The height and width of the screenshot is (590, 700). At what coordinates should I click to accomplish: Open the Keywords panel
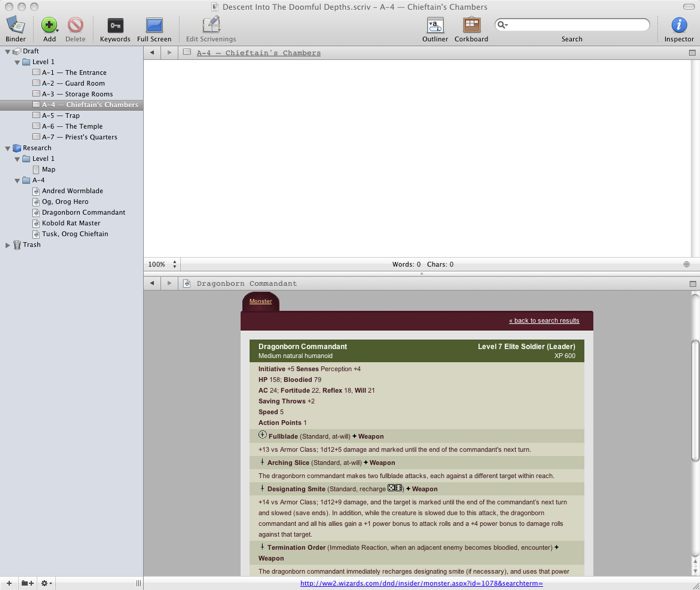click(x=115, y=25)
